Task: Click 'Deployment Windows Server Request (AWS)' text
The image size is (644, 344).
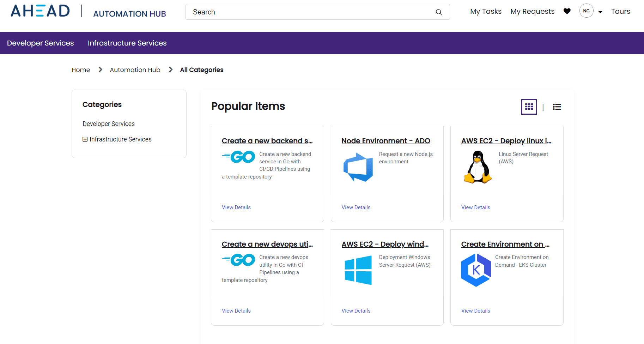Action: pyautogui.click(x=405, y=261)
